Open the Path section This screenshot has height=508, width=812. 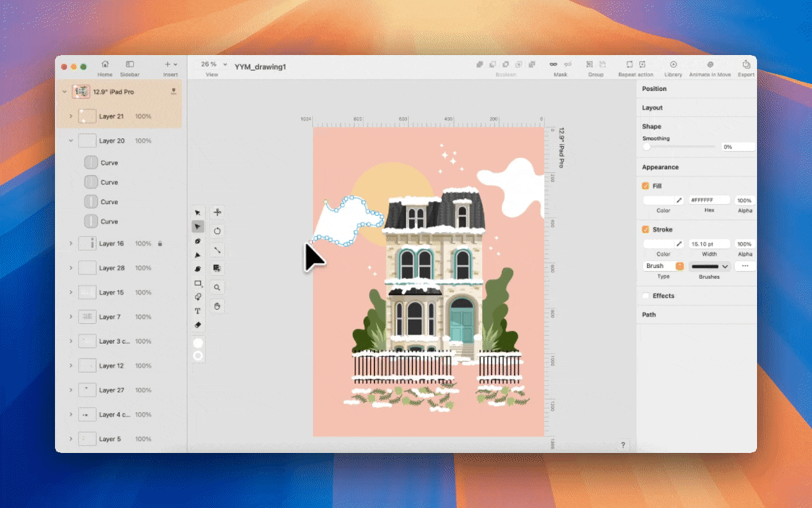tap(649, 315)
